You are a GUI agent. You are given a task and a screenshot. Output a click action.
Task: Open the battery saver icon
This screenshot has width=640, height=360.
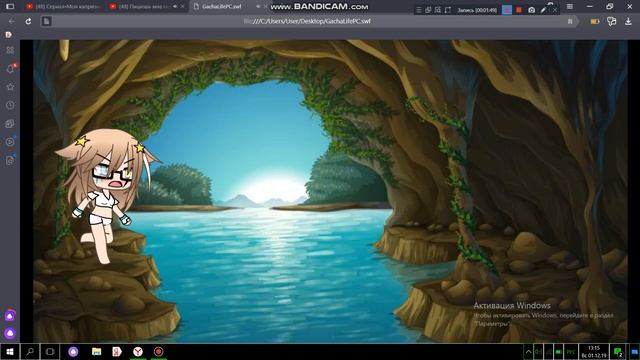595,21
